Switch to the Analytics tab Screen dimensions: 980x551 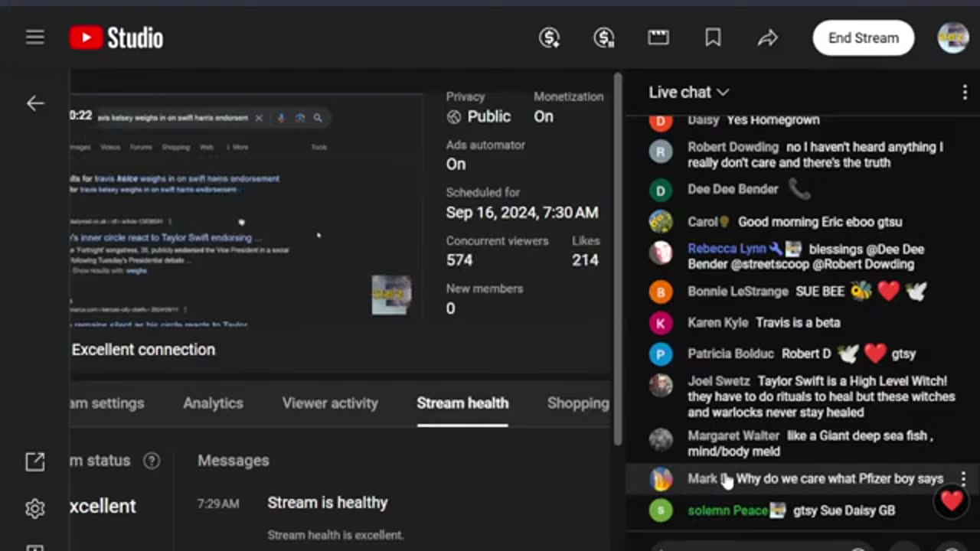pos(213,403)
